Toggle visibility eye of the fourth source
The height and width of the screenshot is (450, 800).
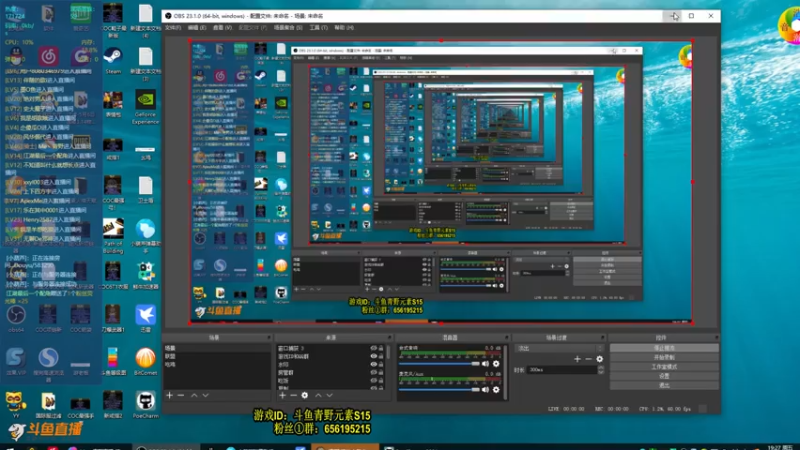coord(373,372)
